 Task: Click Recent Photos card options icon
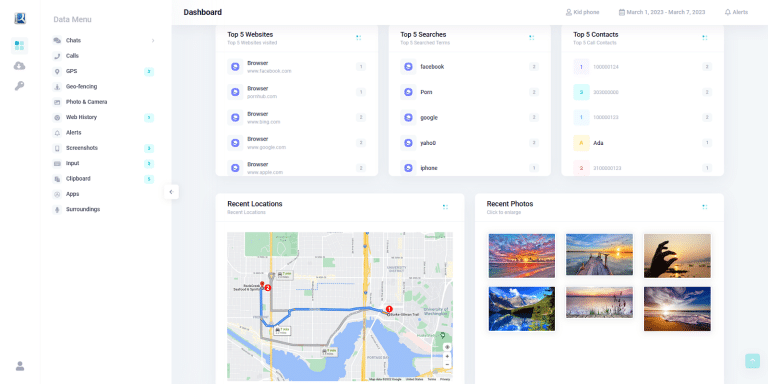click(704, 207)
